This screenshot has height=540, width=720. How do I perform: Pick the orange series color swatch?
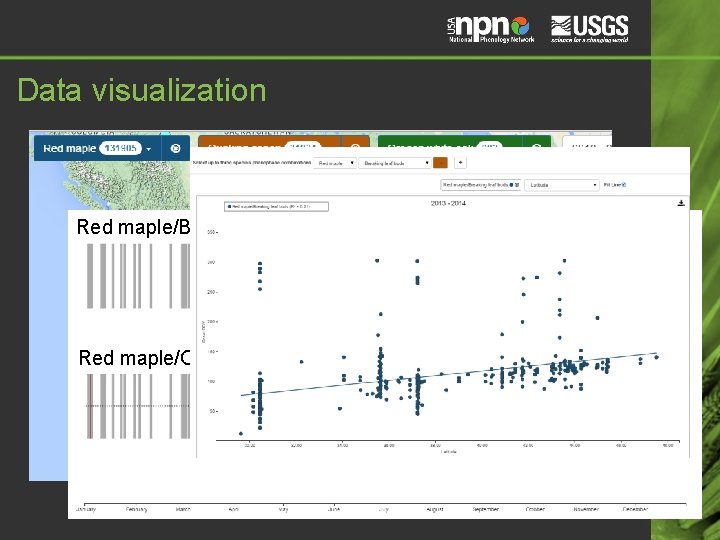[440, 163]
